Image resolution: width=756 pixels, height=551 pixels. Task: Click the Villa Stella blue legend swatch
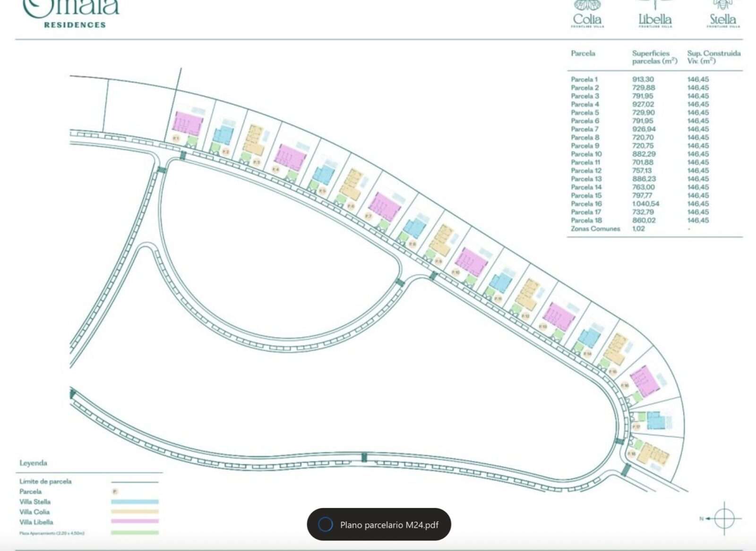[x=135, y=502]
